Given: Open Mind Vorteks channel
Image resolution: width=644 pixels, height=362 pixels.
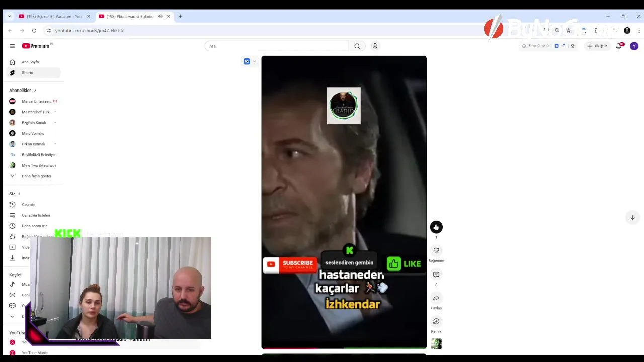Looking at the screenshot, I should [x=33, y=133].
